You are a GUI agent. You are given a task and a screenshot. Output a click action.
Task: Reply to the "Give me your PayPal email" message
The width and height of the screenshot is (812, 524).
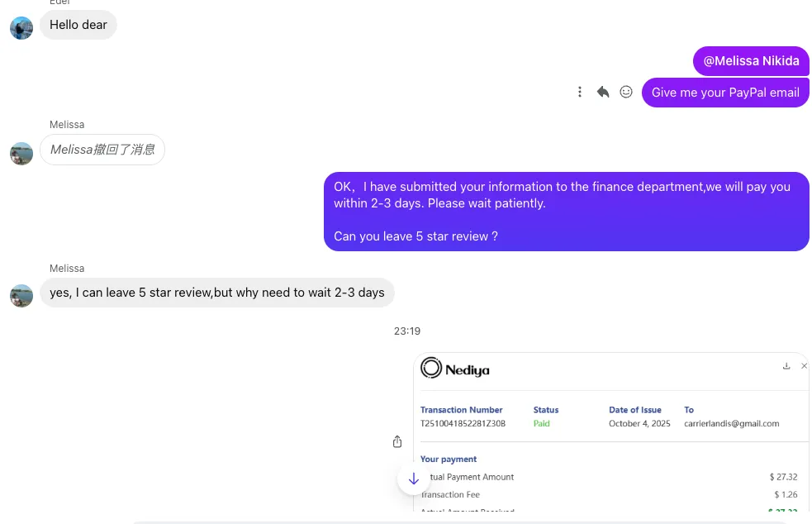point(603,93)
